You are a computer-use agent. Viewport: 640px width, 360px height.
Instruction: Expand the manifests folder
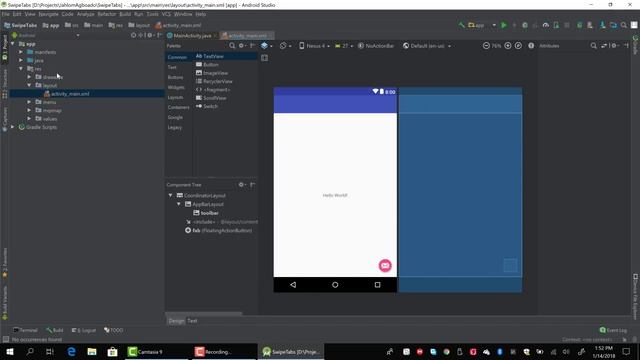[x=21, y=52]
